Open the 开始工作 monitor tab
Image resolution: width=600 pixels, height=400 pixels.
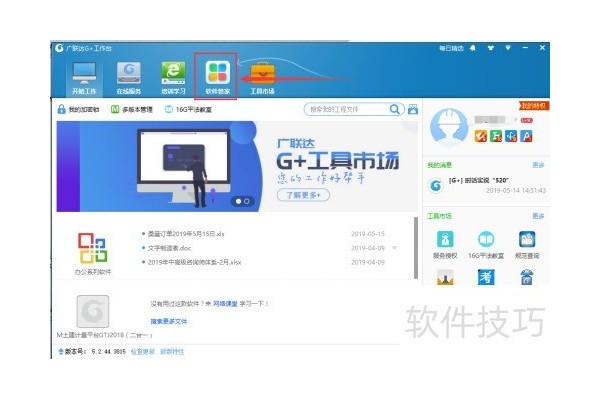pos(84,78)
